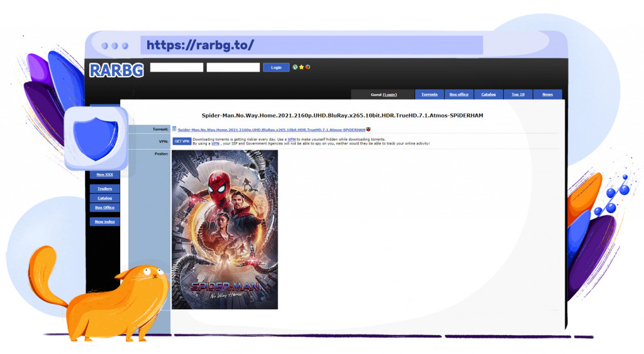Open the Catalog tab in top navigation
The image size is (644, 354).
click(x=488, y=94)
